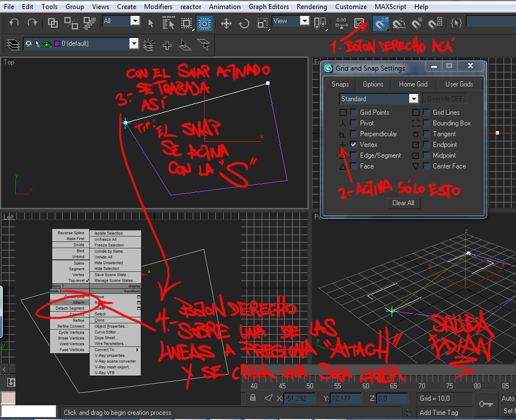Click the Redo arrow icon

[32, 23]
